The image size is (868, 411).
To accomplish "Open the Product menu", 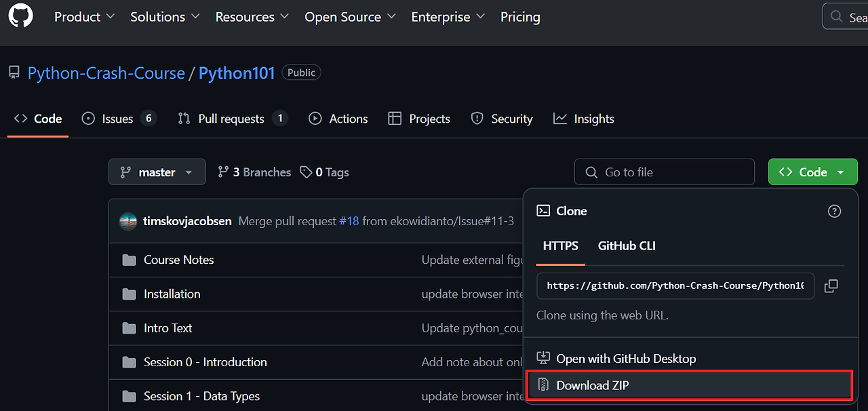I will 84,17.
